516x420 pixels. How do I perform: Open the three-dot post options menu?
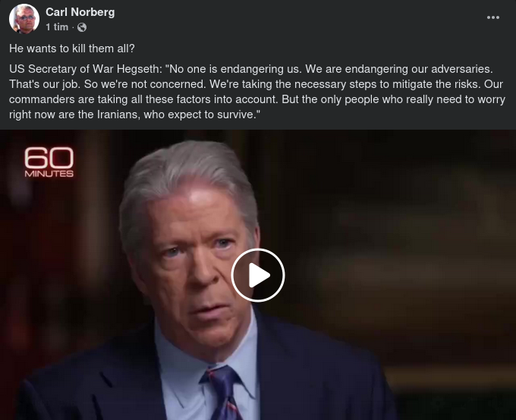[x=493, y=17]
